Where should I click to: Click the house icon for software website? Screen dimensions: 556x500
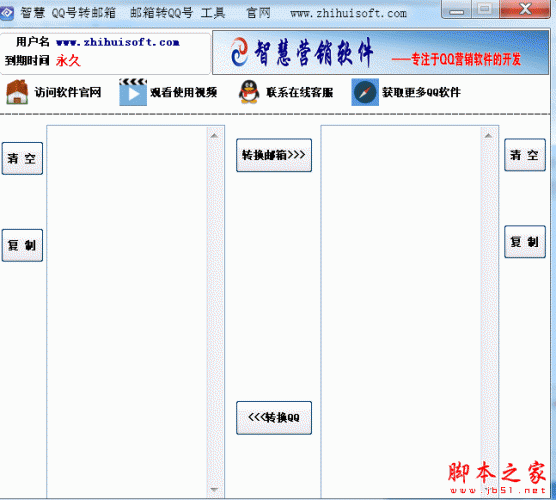click(x=17, y=92)
